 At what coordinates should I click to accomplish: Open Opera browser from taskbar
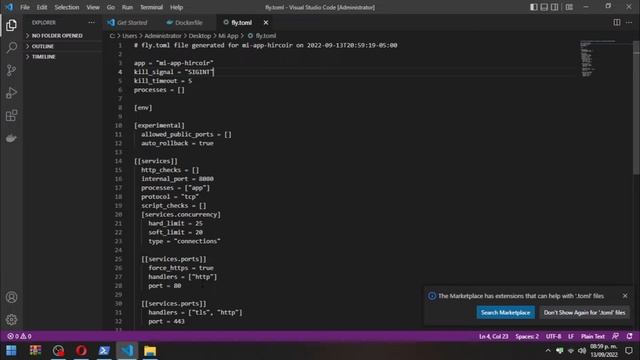[81, 351]
